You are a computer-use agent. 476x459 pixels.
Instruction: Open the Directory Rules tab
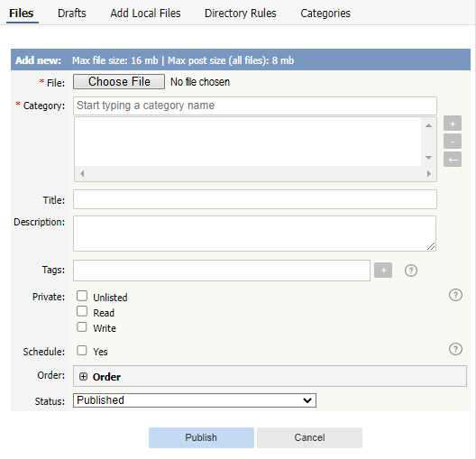tap(241, 14)
